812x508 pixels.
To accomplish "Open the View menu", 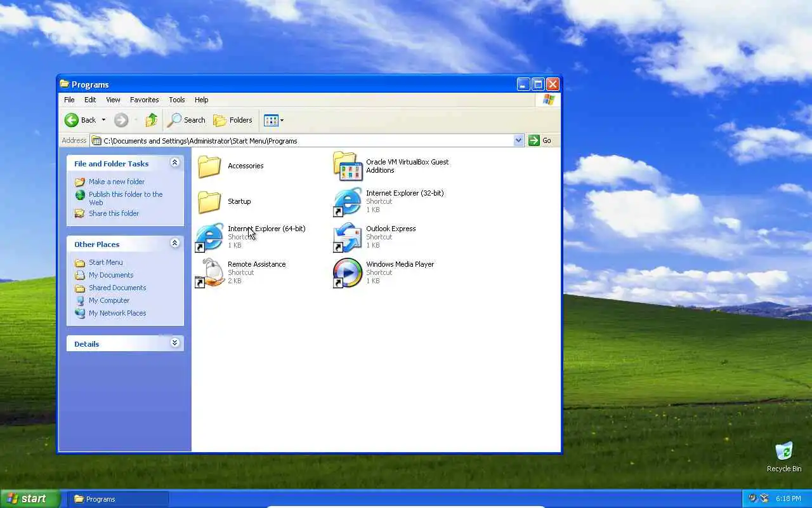I will click(x=113, y=100).
